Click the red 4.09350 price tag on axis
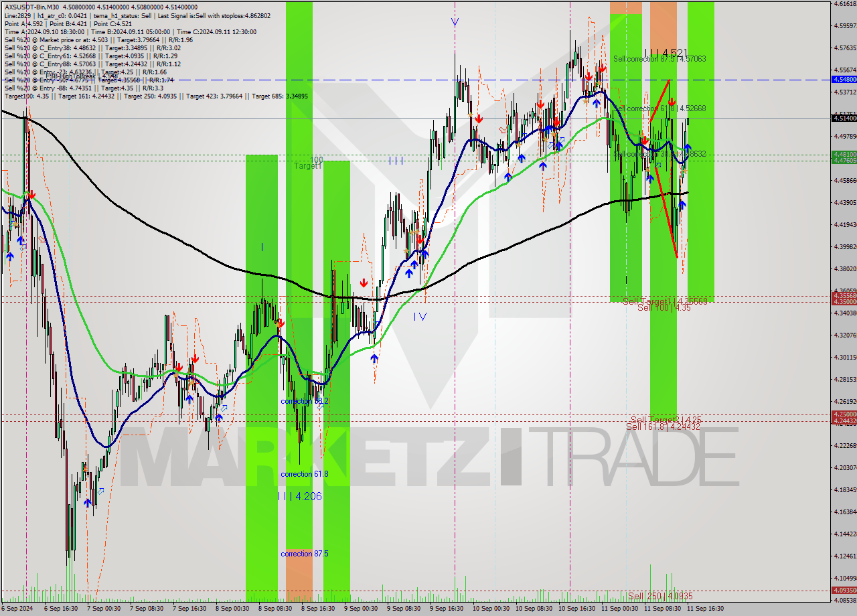The image size is (857, 616). 844,591
